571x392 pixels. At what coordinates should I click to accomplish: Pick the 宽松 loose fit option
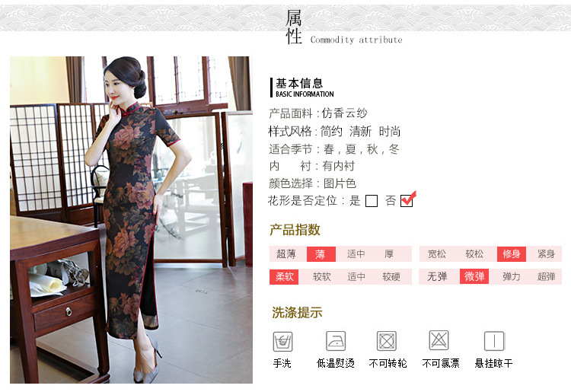pos(437,254)
